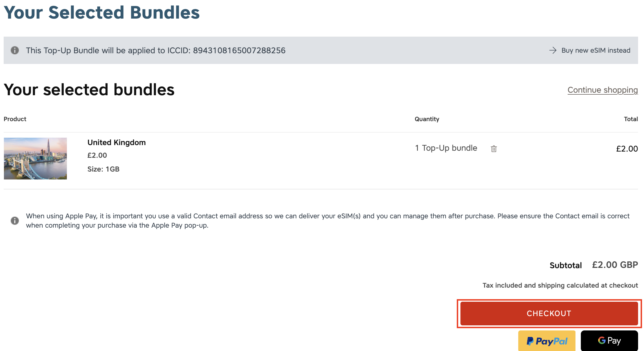Click the info icon beside the ICCID notice

15,50
